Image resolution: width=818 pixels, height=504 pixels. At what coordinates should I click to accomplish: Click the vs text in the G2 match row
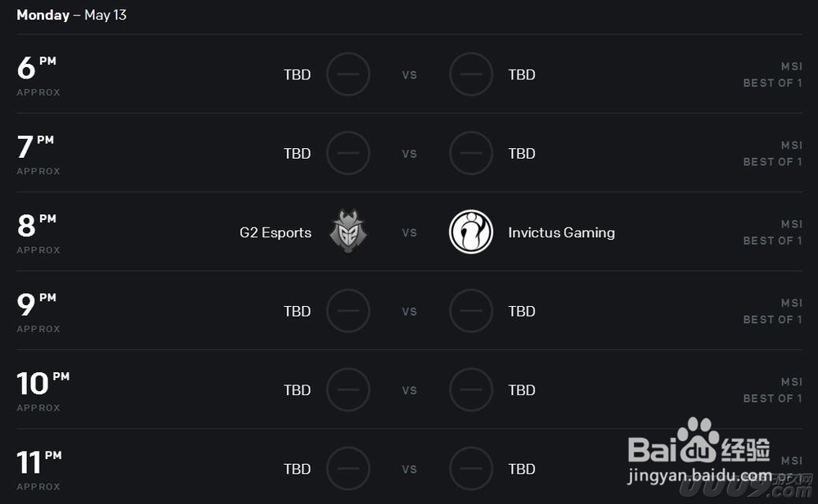410,232
